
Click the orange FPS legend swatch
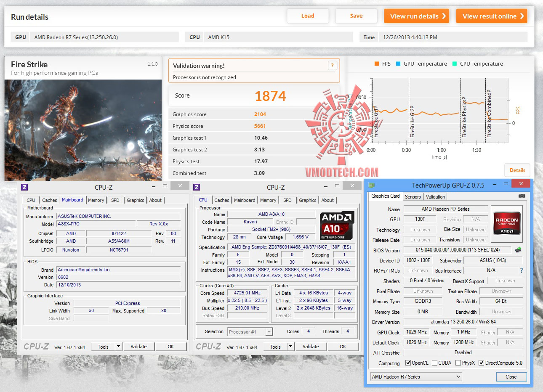pos(377,64)
